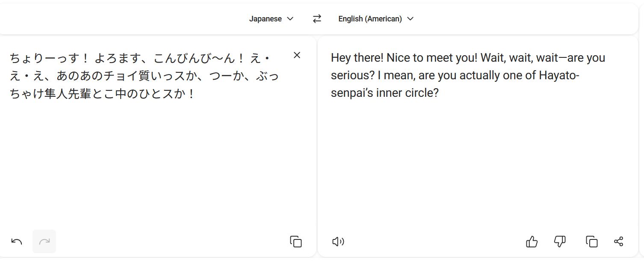
Task: Clear the Japanese source text
Action: click(297, 55)
